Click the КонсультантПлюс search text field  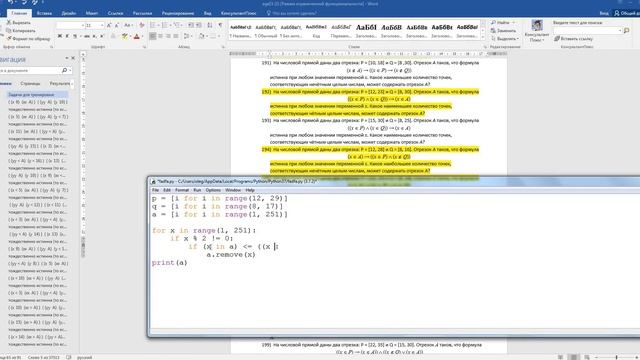587,31
